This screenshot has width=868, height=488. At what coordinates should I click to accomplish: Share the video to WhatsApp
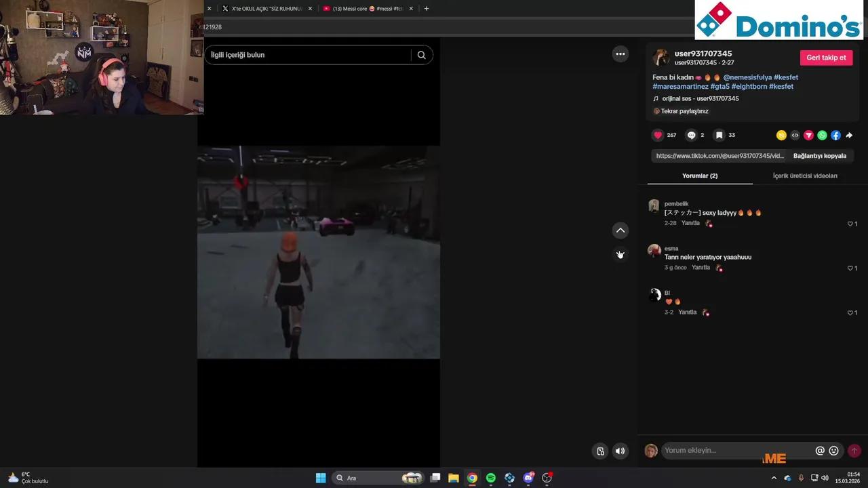[822, 135]
